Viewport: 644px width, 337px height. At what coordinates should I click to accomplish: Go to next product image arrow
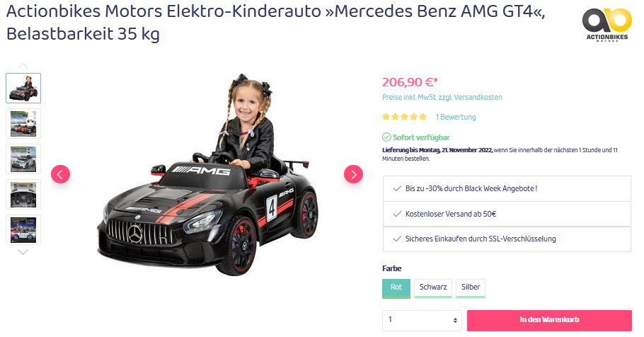(353, 175)
